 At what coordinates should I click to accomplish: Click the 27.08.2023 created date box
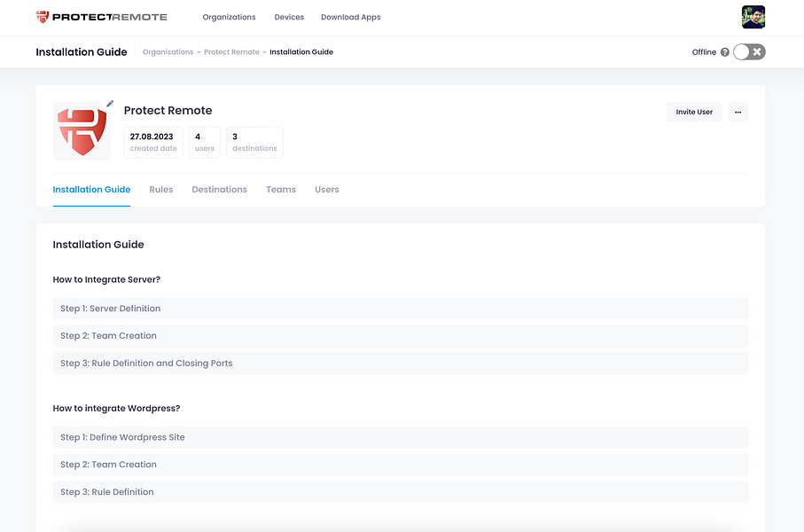click(153, 142)
